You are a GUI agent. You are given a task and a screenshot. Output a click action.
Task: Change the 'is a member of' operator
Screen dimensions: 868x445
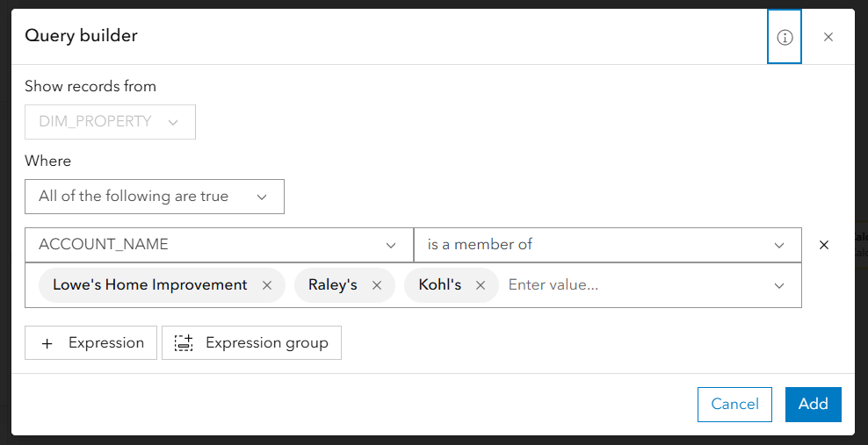click(x=608, y=245)
